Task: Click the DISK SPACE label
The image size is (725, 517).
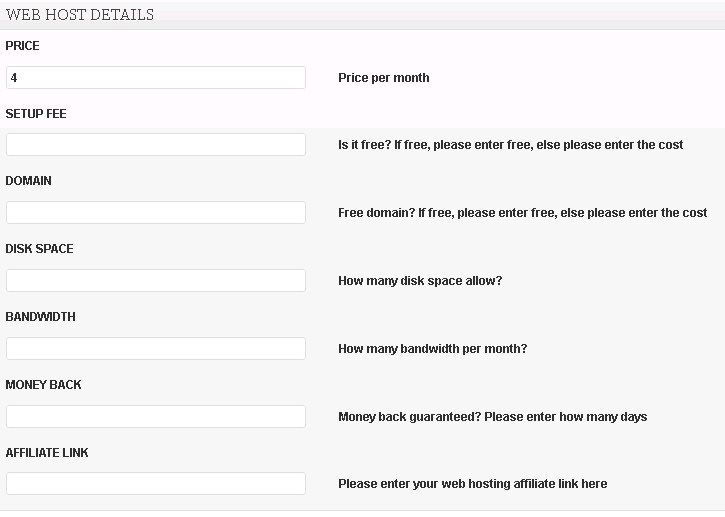Action: tap(40, 249)
